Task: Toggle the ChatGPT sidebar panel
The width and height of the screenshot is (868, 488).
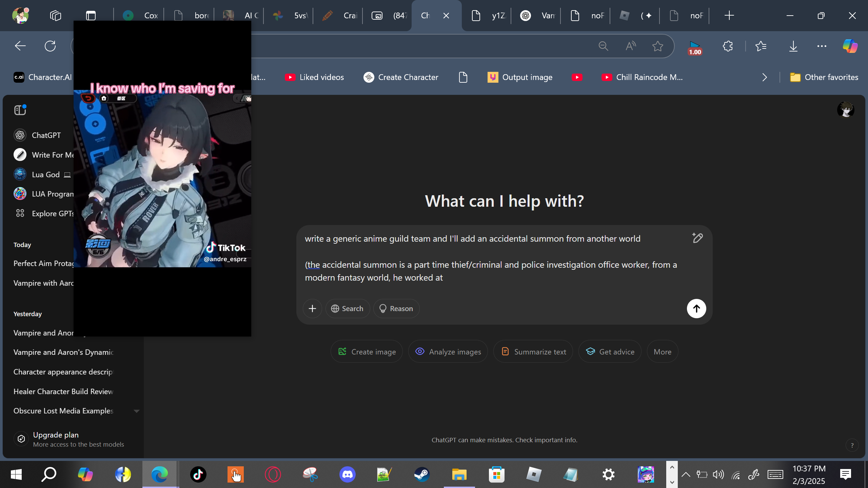Action: (20, 110)
